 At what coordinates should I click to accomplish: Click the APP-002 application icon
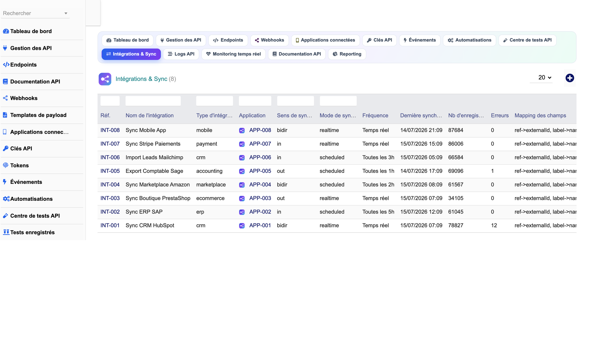[x=242, y=212]
